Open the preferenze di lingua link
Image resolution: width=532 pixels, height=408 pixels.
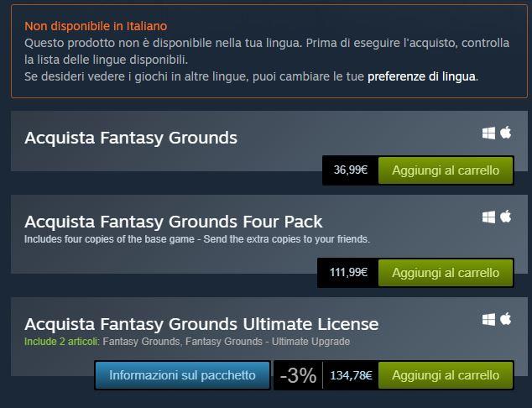coord(421,76)
